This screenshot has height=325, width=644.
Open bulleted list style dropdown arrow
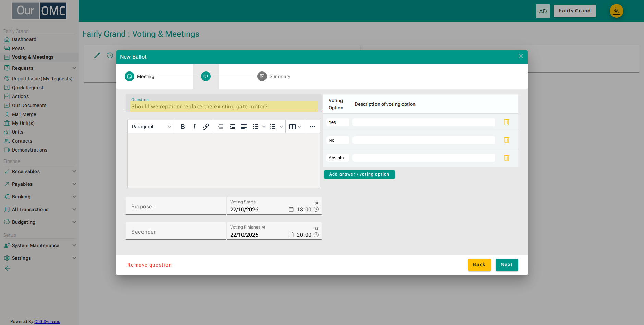[x=264, y=127]
